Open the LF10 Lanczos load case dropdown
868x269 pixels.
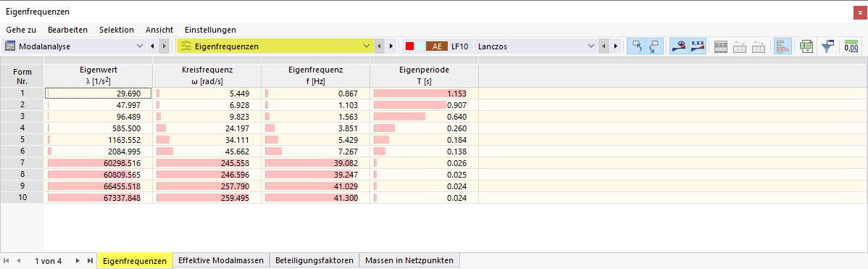pos(591,46)
